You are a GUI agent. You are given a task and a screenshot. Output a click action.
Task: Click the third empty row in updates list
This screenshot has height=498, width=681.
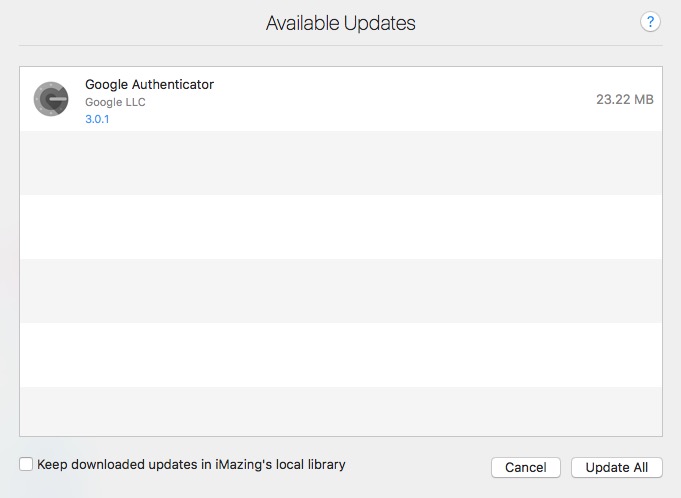[340, 291]
